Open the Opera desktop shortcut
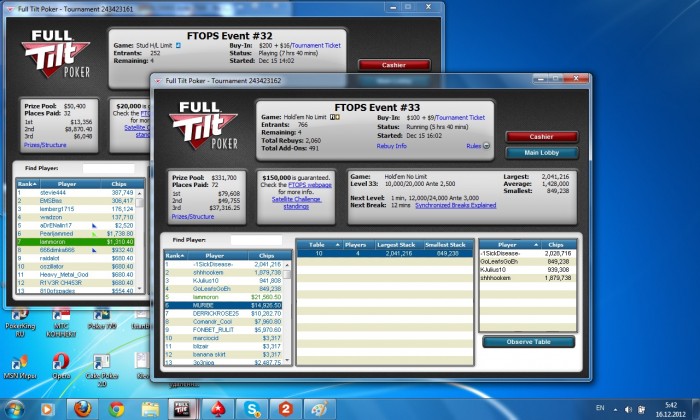The width and height of the screenshot is (700, 420). [61, 366]
